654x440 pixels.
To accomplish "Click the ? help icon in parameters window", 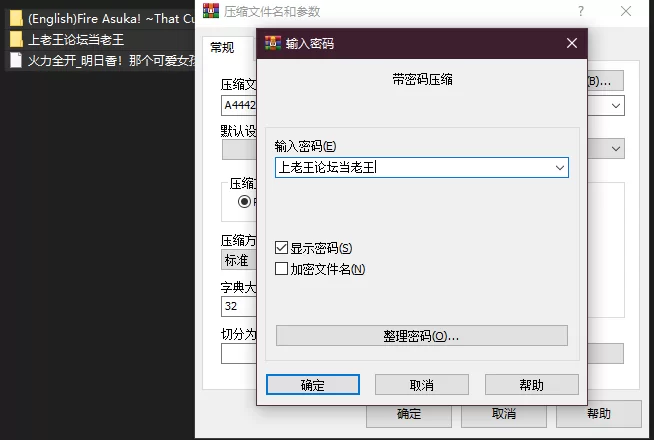I will 581,11.
